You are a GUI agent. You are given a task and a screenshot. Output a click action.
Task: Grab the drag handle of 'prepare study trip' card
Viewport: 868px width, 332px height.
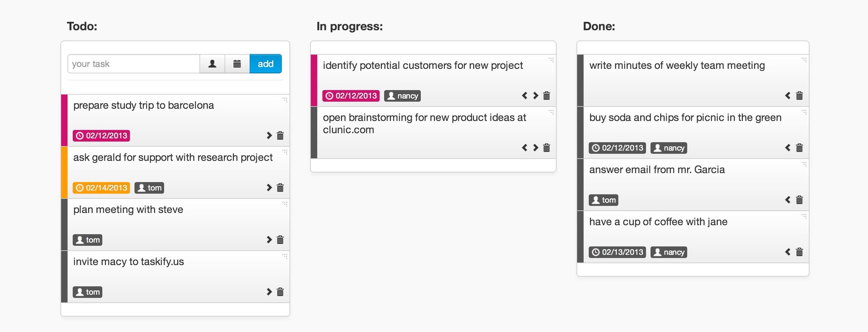tap(285, 100)
